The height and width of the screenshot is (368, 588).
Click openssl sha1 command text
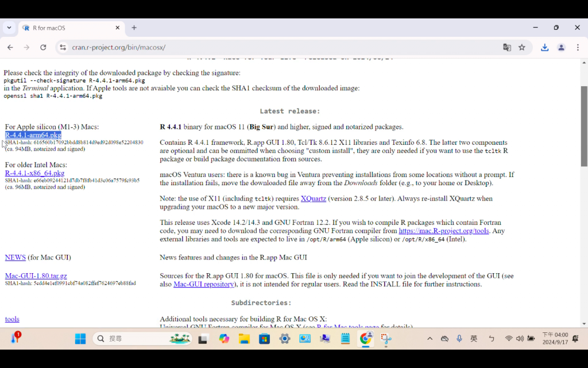click(53, 96)
